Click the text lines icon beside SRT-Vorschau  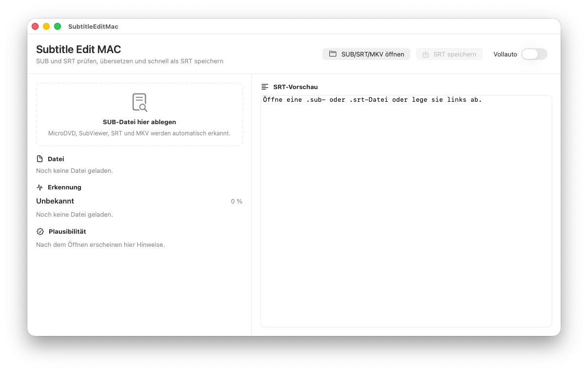coord(265,87)
